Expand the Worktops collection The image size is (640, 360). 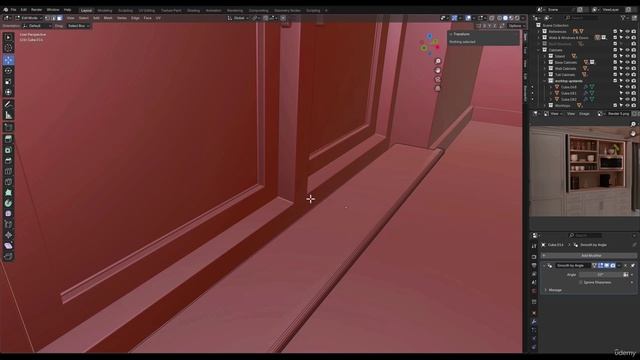tap(545, 105)
